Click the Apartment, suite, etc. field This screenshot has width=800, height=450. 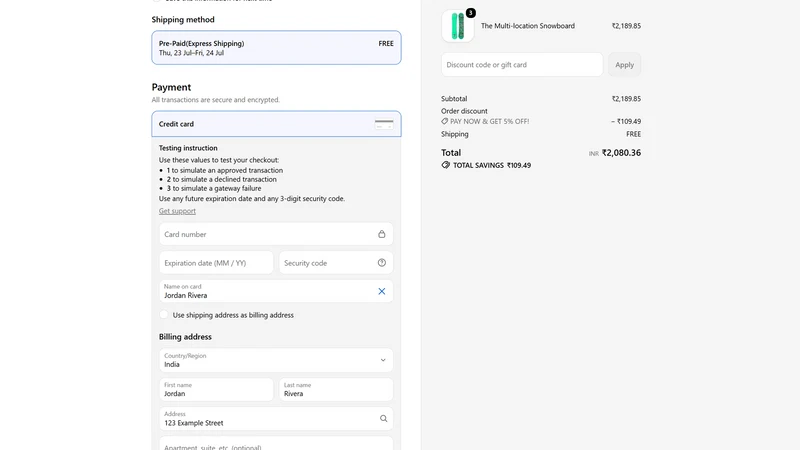click(276, 444)
